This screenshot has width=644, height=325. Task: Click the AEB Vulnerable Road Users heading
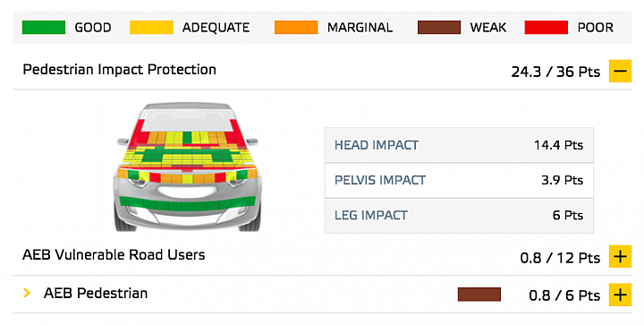tap(114, 255)
